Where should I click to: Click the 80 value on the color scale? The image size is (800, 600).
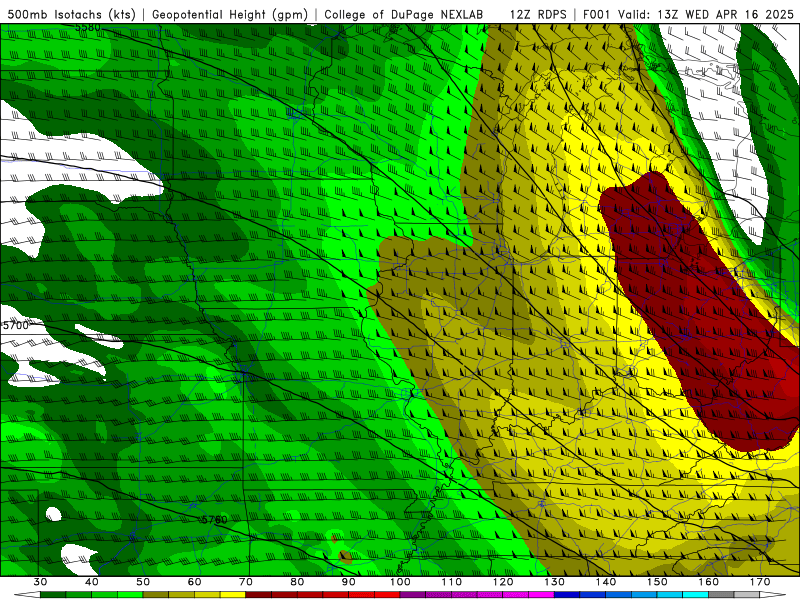coord(297,582)
